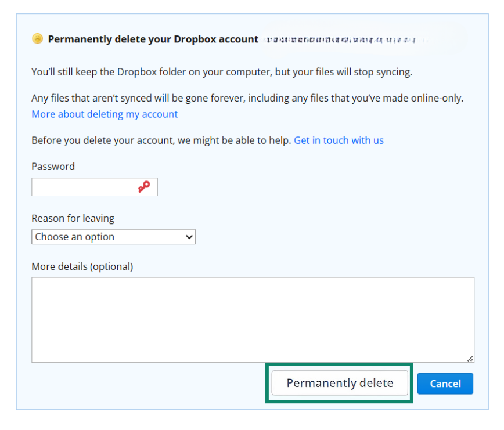Click inside the Password input field

tap(81, 186)
